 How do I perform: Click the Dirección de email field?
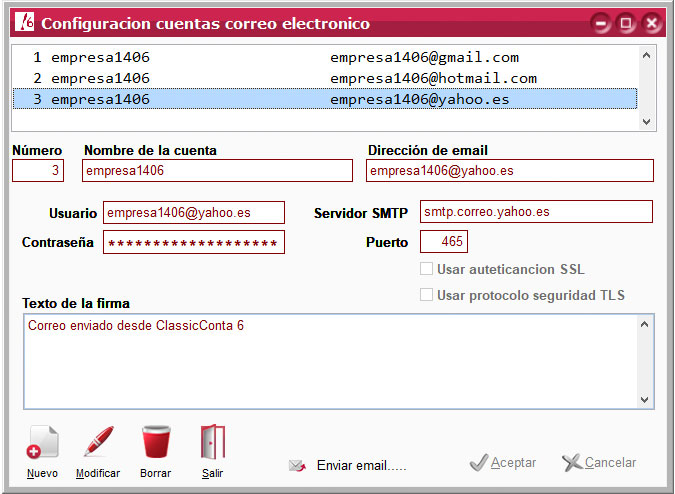510,170
